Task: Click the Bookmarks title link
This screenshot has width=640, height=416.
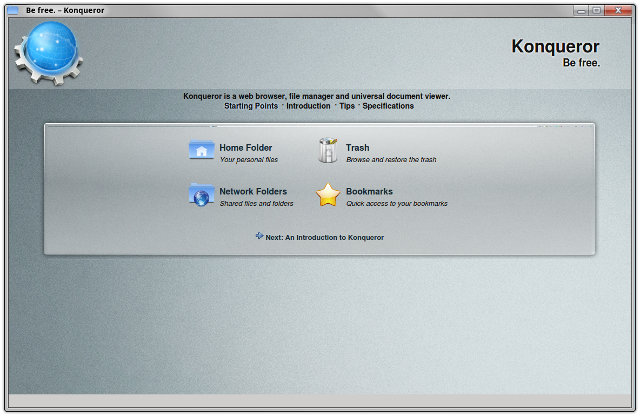Action: [369, 191]
